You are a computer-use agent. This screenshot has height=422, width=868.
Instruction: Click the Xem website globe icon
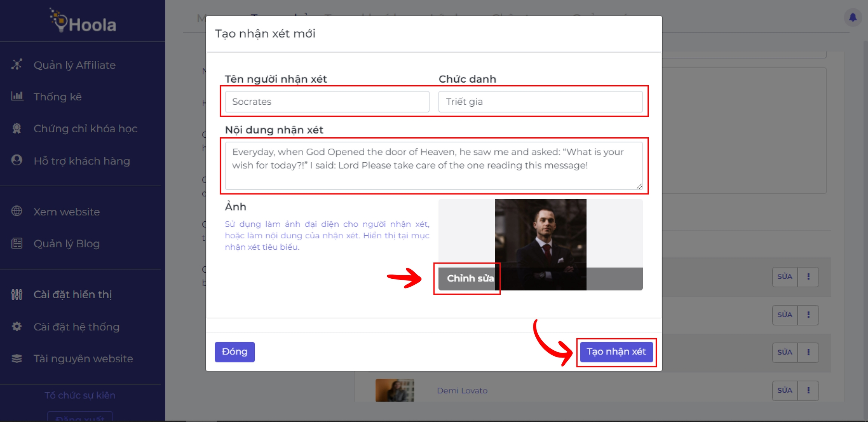[17, 211]
